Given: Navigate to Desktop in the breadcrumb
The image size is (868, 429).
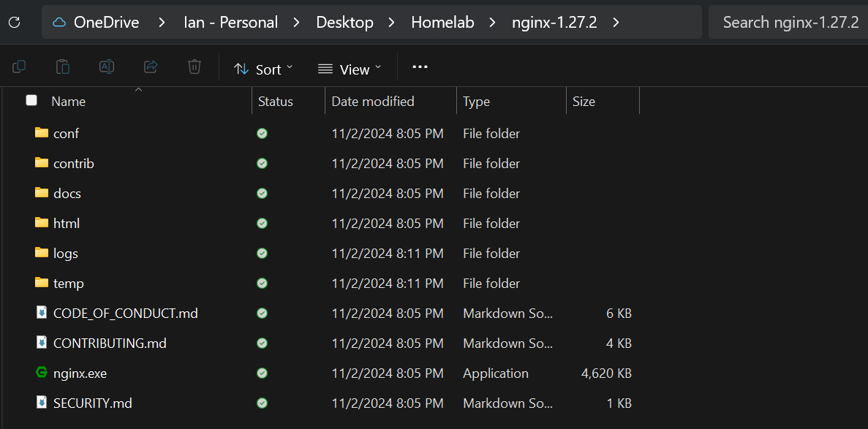Looking at the screenshot, I should 345,22.
